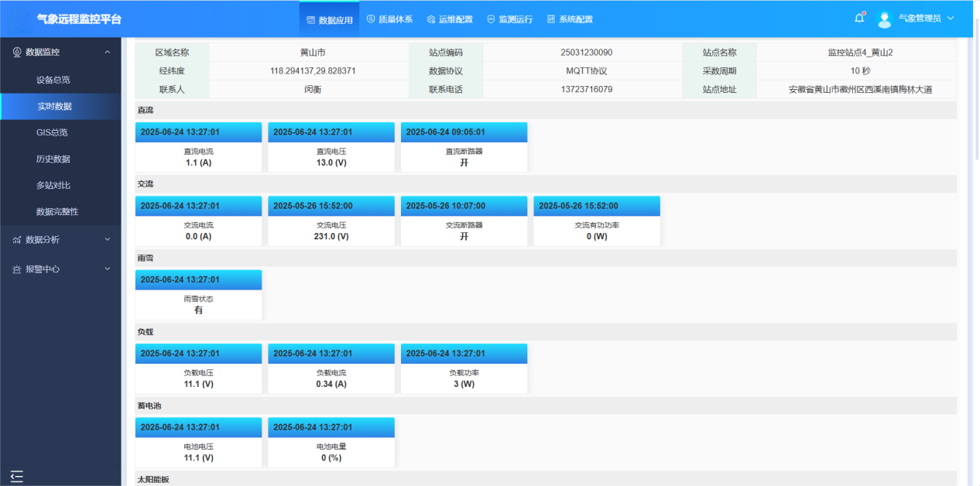Click the 数据监控 location icon in sidebar
This screenshot has width=980, height=486.
(17, 52)
